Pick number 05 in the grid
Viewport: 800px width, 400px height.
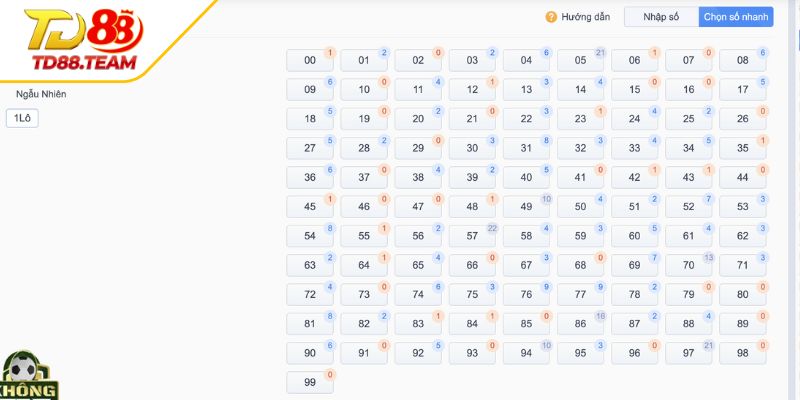(x=580, y=61)
